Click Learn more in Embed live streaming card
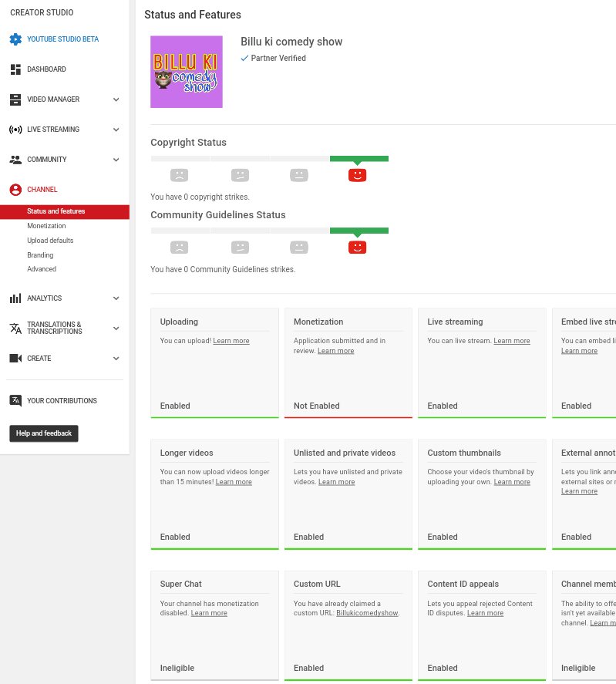This screenshot has height=684, width=616. 579,351
